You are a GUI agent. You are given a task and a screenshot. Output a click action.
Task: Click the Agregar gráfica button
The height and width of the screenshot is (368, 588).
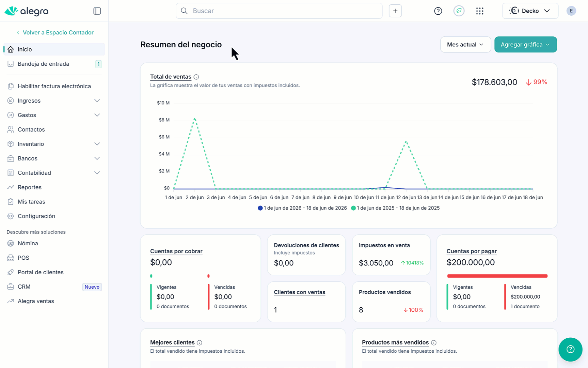pos(525,45)
